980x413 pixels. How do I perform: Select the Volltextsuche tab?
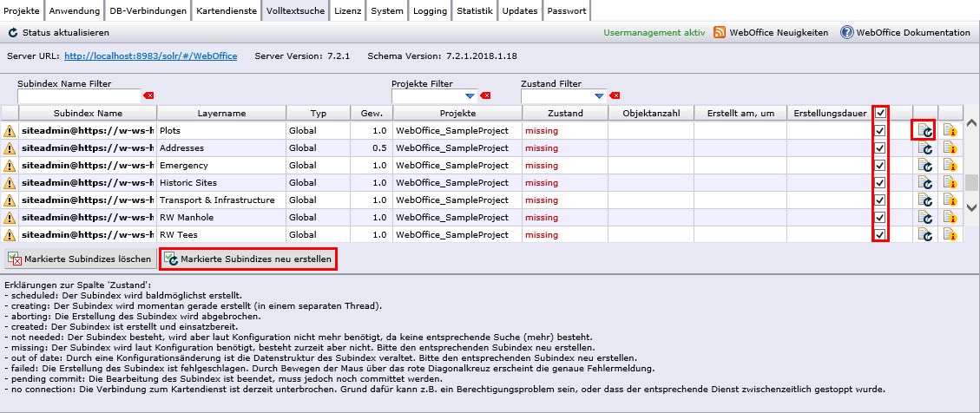click(296, 10)
